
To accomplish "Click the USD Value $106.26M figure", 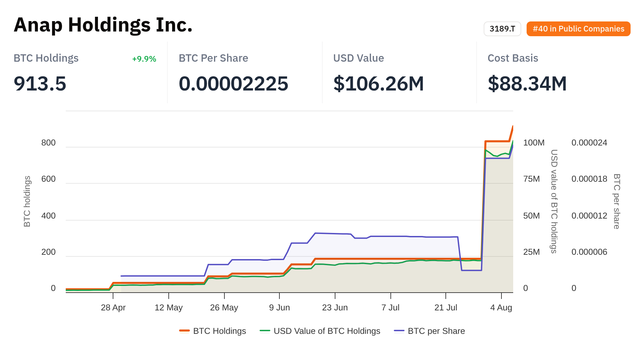I will click(x=379, y=83).
